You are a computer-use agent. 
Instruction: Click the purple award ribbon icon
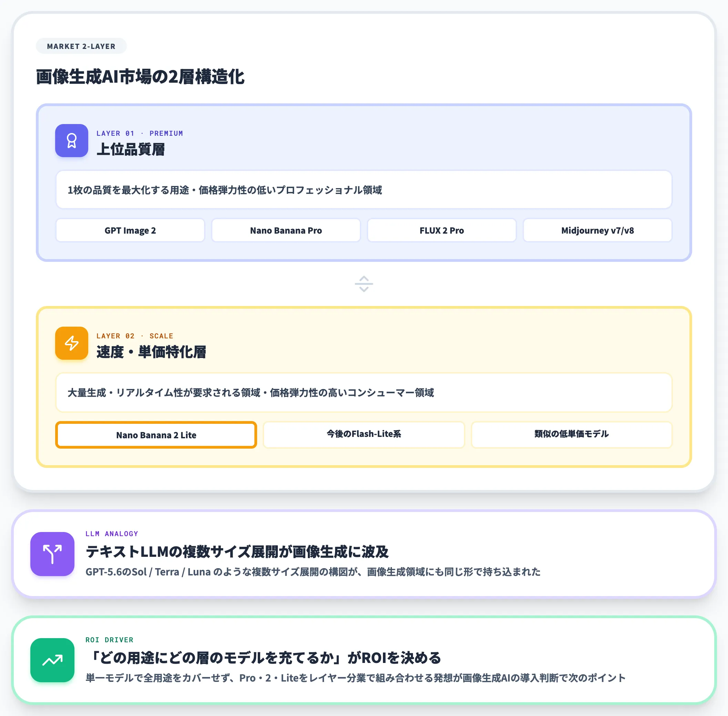coord(71,141)
